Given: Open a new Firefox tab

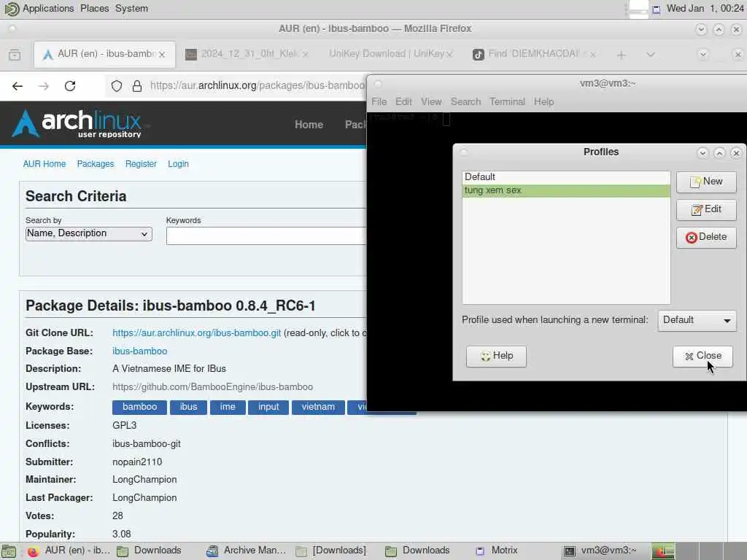Looking at the screenshot, I should coord(622,55).
